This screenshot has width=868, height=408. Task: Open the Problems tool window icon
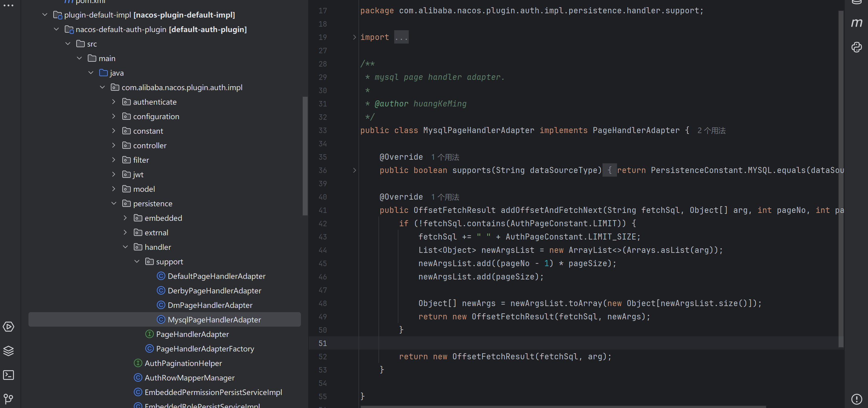[856, 399]
